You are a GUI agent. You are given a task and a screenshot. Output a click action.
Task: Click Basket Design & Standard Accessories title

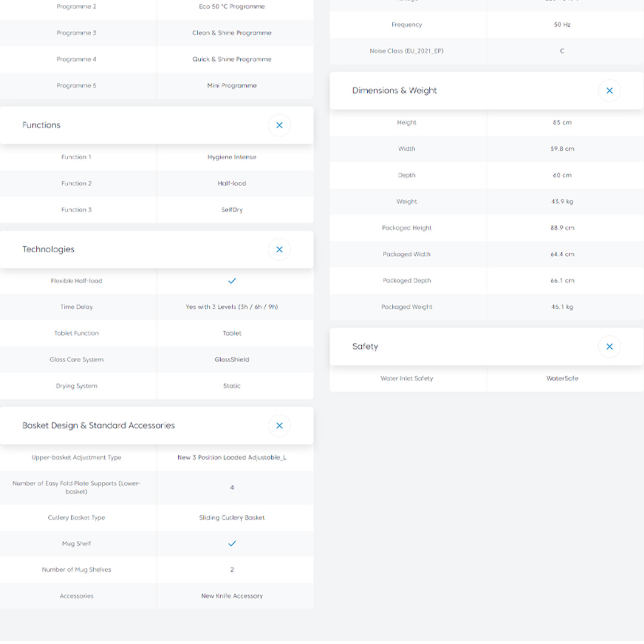(98, 426)
